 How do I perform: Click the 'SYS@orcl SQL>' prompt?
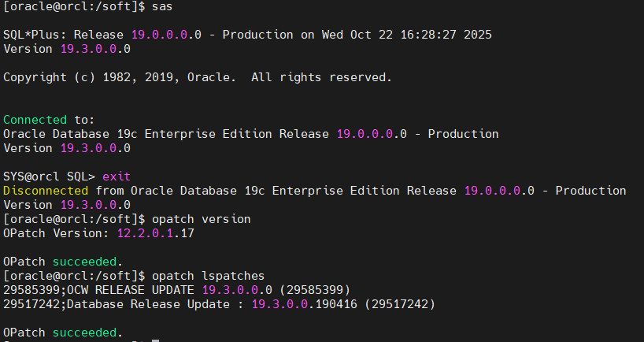(50, 177)
